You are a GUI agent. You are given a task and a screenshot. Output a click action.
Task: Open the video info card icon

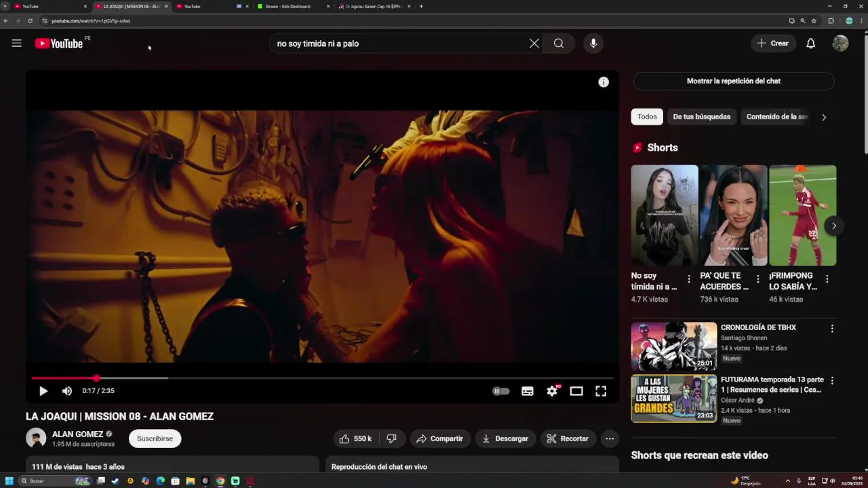coord(604,82)
